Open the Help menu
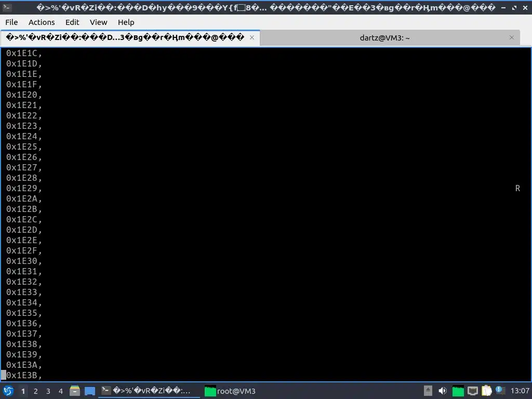 (126, 22)
